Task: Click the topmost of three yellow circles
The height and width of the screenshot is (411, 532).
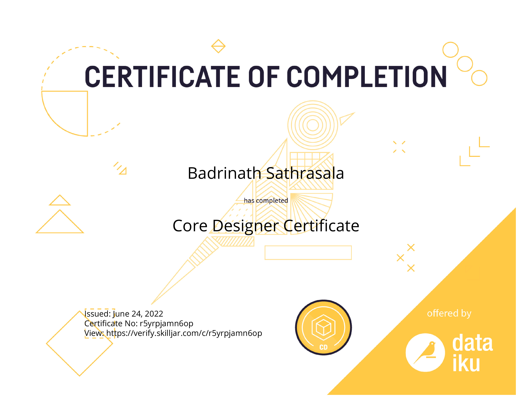Action: pos(450,50)
